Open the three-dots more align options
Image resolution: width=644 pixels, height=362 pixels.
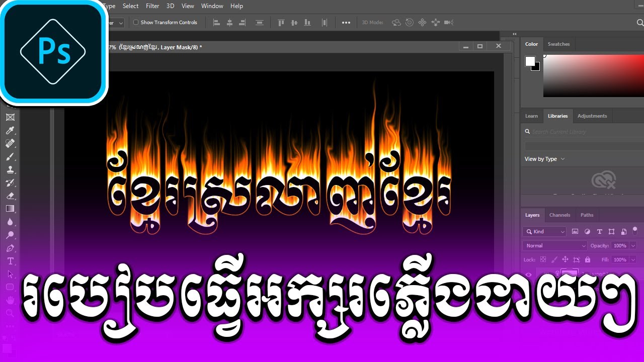pos(346,22)
